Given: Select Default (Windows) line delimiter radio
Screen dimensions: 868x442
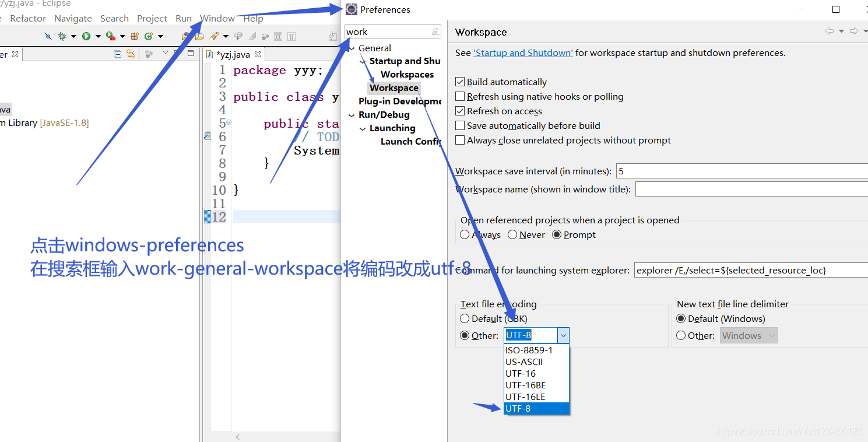Looking at the screenshot, I should click(681, 318).
